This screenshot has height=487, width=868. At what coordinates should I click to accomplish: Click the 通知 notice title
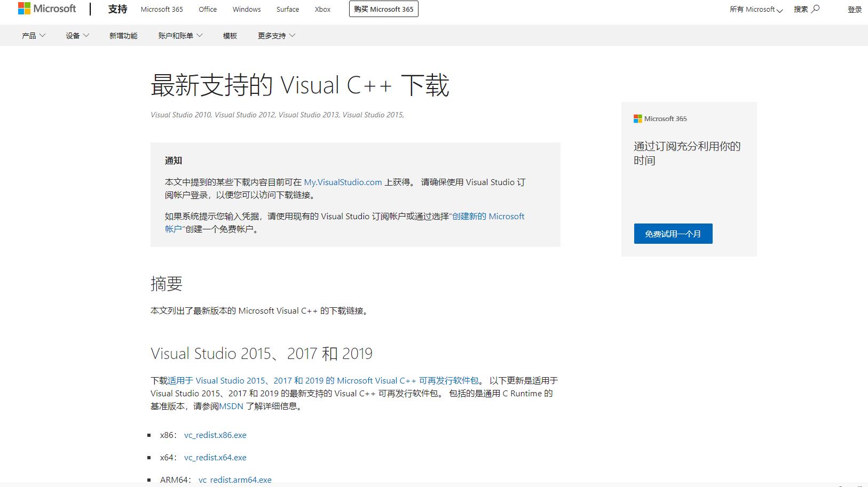173,161
